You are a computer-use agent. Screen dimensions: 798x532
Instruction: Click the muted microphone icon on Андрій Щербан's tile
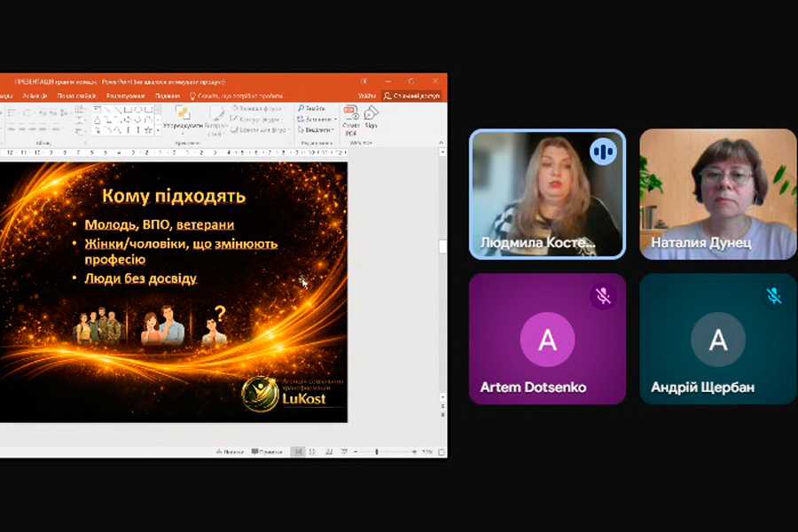coord(773,296)
